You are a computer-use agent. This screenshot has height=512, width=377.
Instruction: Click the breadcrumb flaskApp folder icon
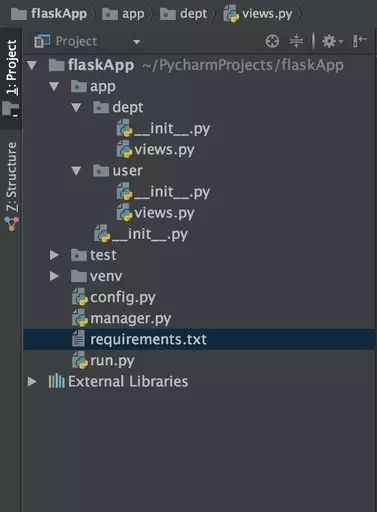tap(19, 14)
